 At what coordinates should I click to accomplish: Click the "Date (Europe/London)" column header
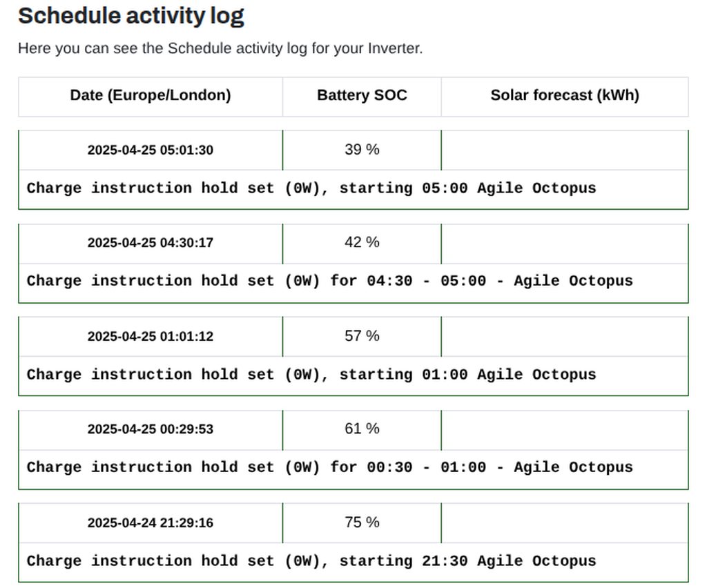(151, 95)
